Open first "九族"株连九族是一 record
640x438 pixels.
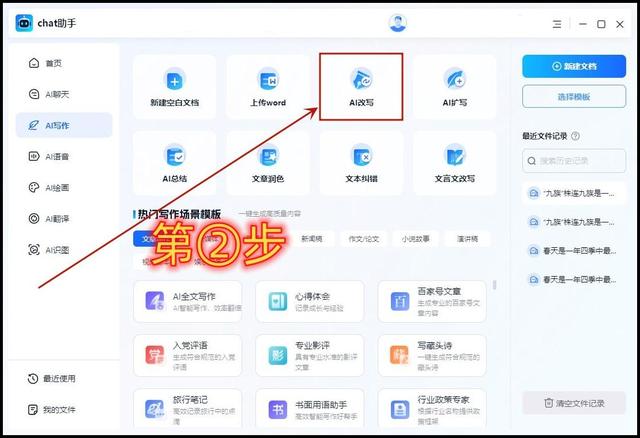pyautogui.click(x=574, y=193)
